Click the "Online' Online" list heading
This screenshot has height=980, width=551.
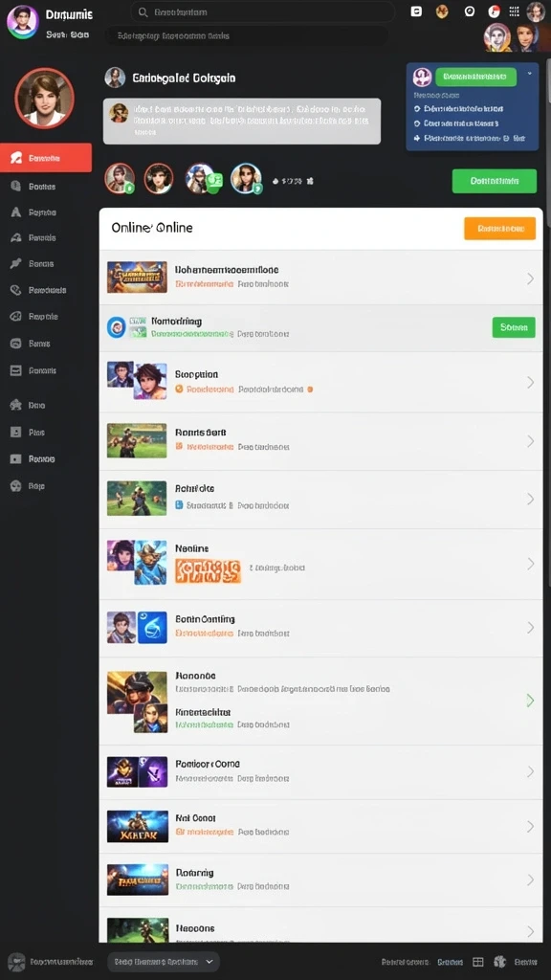pos(152,228)
